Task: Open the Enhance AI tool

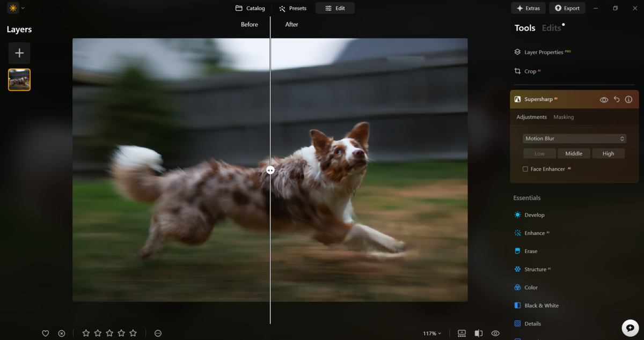Action: [531, 233]
